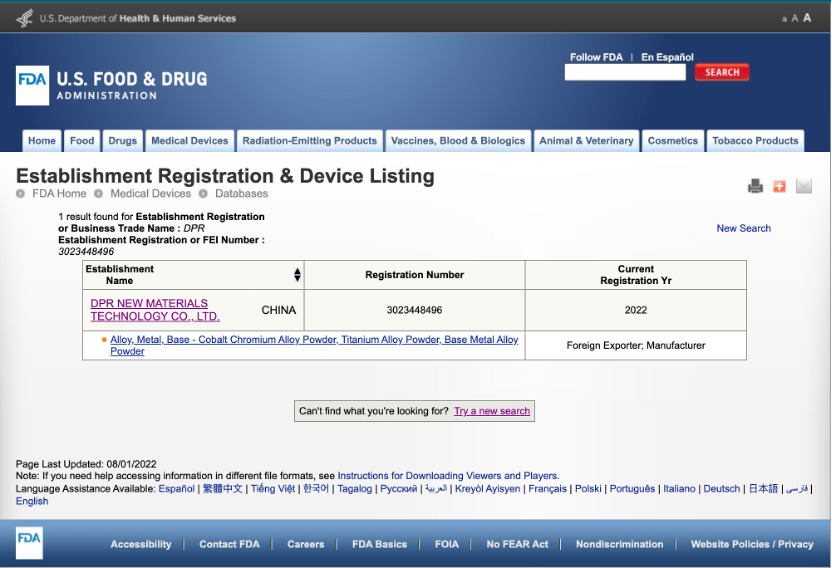
Task: Sort by Establishment Name arrows
Action: click(297, 275)
